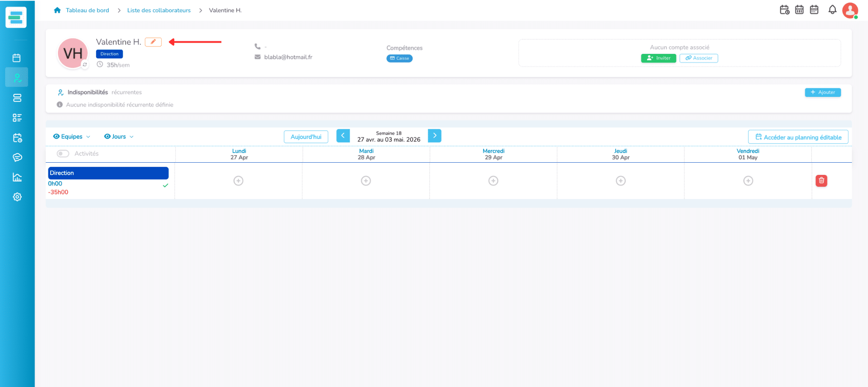This screenshot has width=868, height=387.
Task: Open the user account avatar menu
Action: (x=850, y=10)
